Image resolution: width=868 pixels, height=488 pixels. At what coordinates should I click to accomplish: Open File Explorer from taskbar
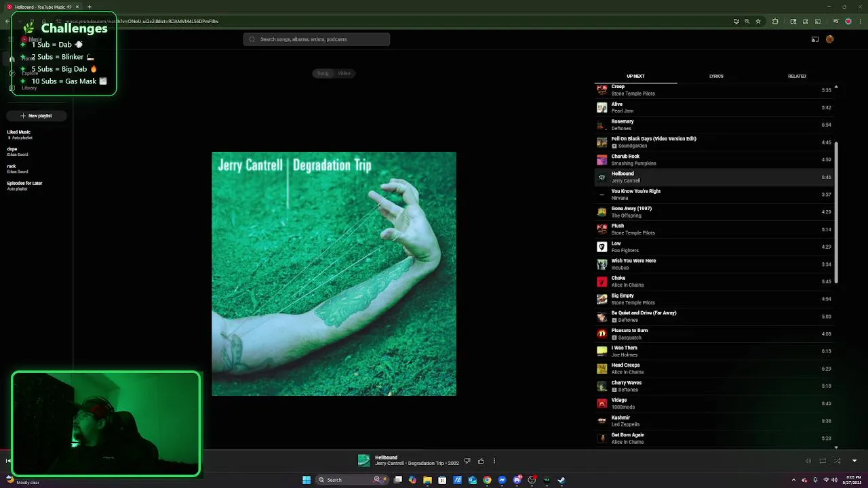(427, 480)
